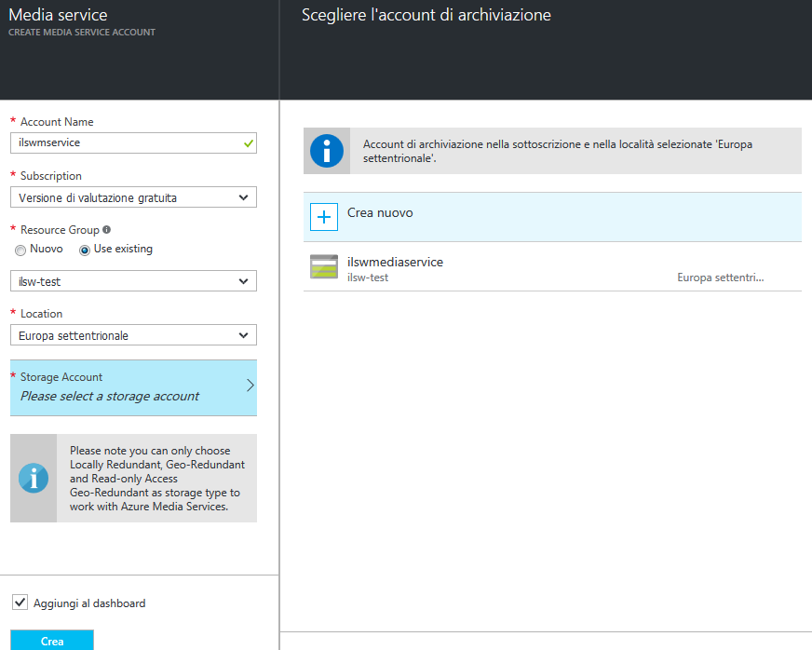The image size is (812, 650).
Task: Open the ilsw-test resource group dropdown
Action: [x=133, y=281]
